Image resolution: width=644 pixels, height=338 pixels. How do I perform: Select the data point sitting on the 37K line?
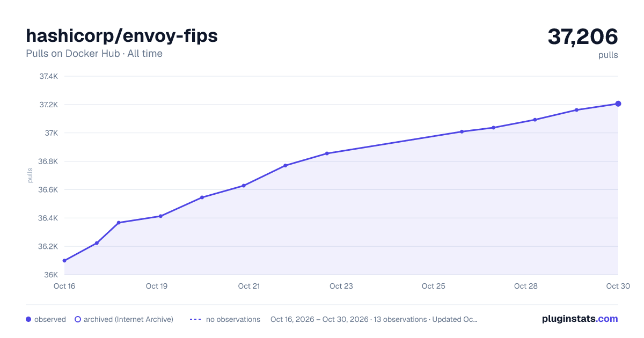[462, 131]
